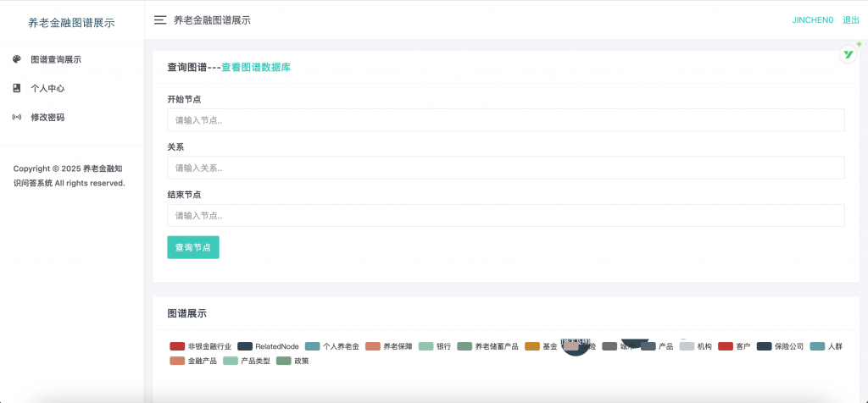Screen dimensions: 868x403
Task: Toggle the 机构 legend swatch
Action: pos(687,346)
